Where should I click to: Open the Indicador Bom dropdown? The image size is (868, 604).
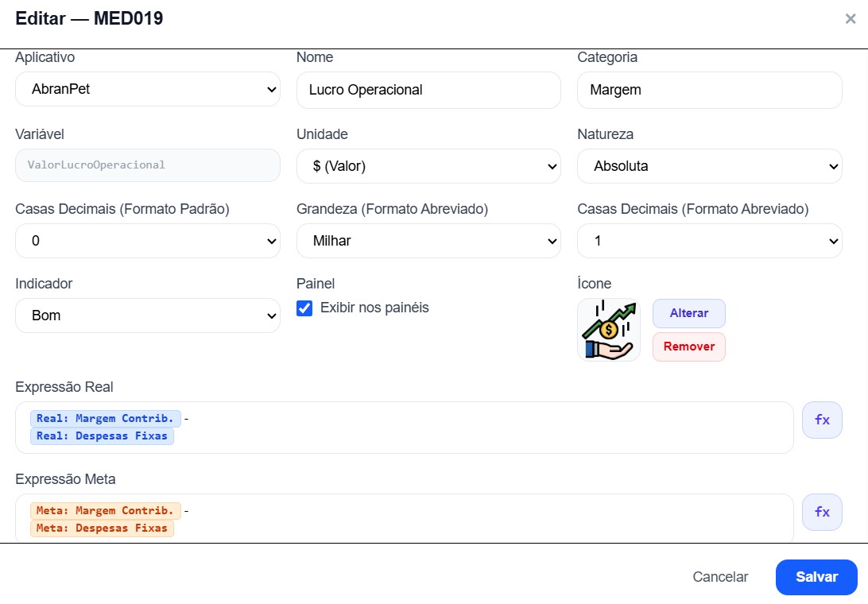148,316
